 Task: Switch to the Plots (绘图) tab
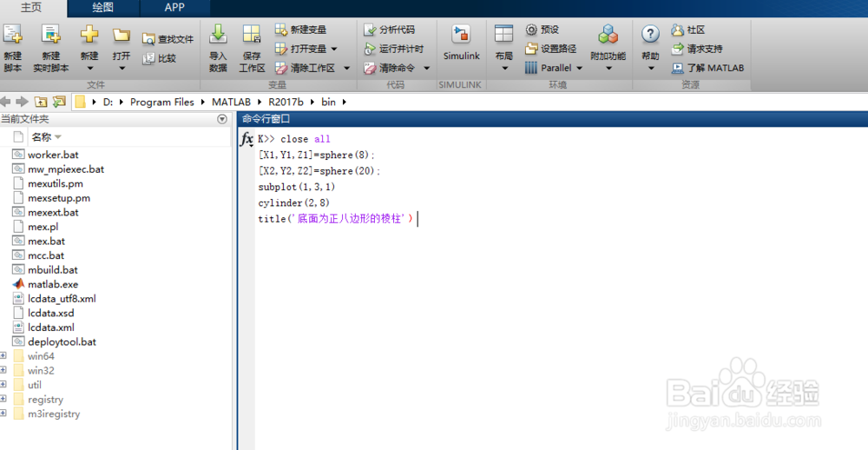pos(103,8)
